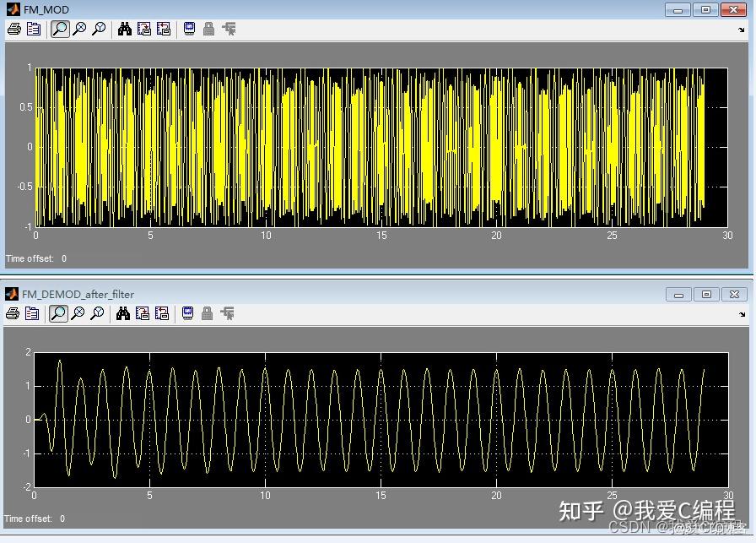Open signal selection in FM_DEMOD_after_filter toolbar
Image resolution: width=756 pixels, height=543 pixels.
[x=228, y=314]
